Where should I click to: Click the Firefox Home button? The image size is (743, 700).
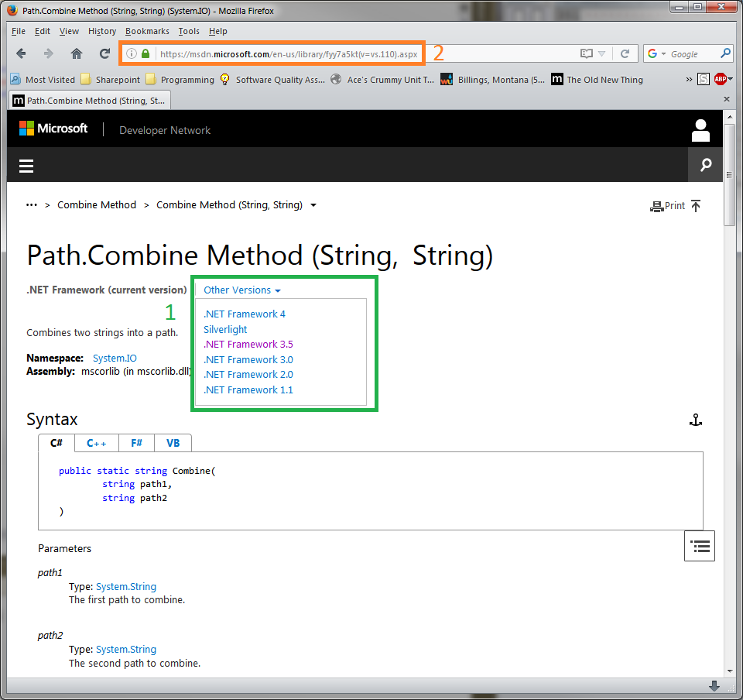76,53
